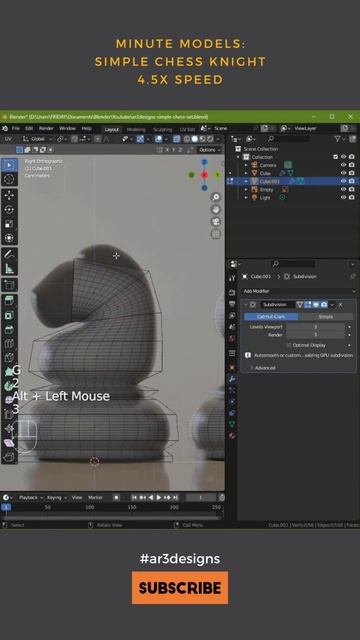Select the Select Box tool
Image resolution: width=360 pixels, height=640 pixels.
[x=9, y=165]
